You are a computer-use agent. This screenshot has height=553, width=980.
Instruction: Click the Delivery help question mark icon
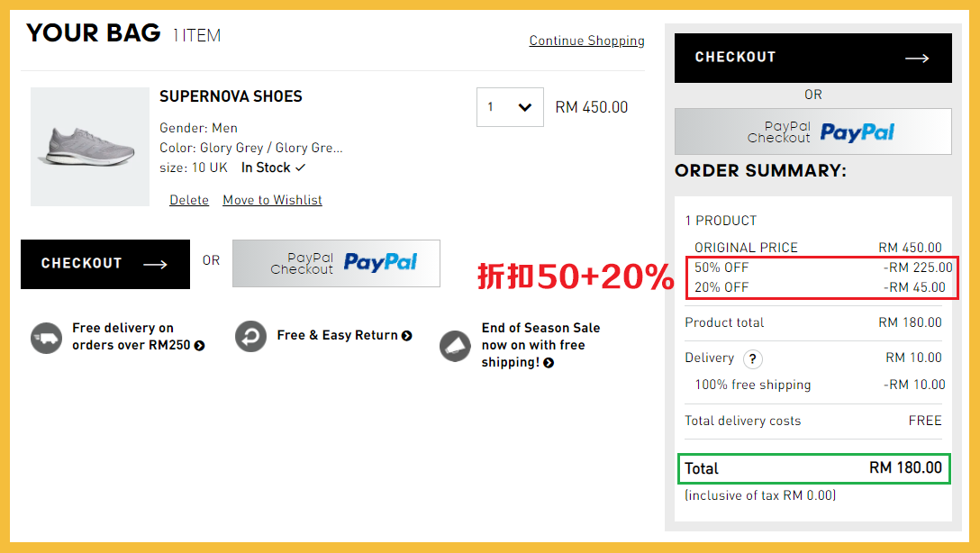click(752, 359)
